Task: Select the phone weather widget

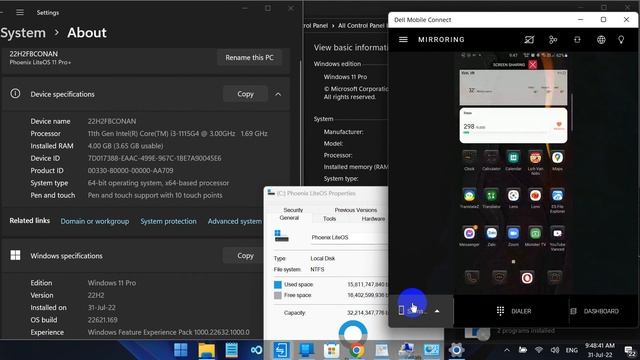Action: [513, 87]
